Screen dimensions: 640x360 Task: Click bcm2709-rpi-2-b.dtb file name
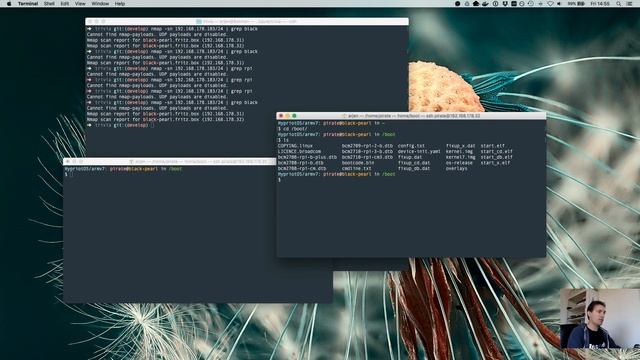(367, 146)
